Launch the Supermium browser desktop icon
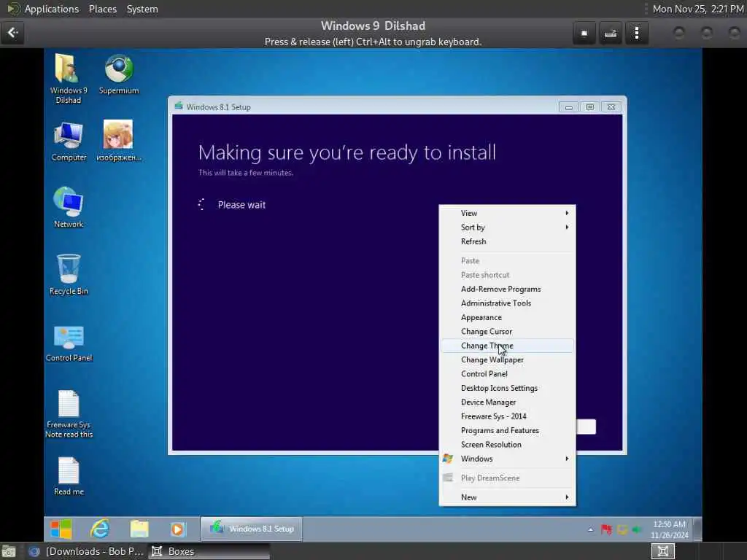The height and width of the screenshot is (560, 747). (x=119, y=75)
